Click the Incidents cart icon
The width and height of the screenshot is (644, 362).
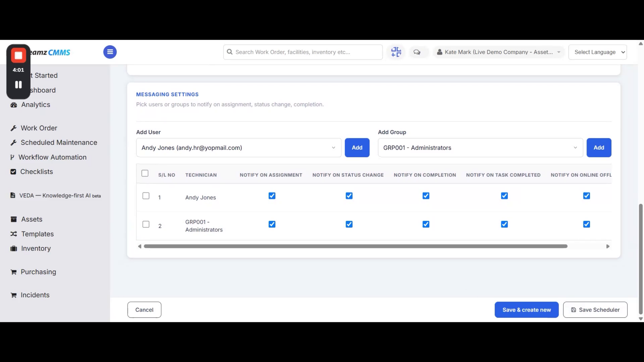[13, 295]
